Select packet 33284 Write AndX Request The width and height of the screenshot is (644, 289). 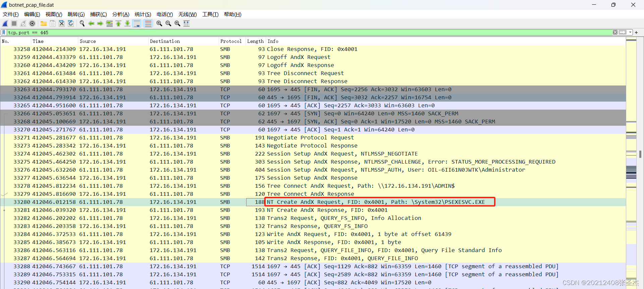click(x=313, y=234)
